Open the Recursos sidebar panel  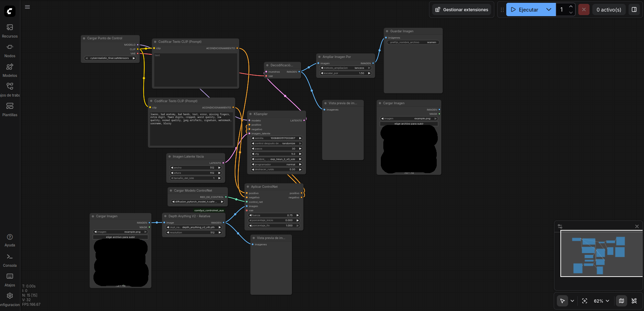(x=10, y=31)
